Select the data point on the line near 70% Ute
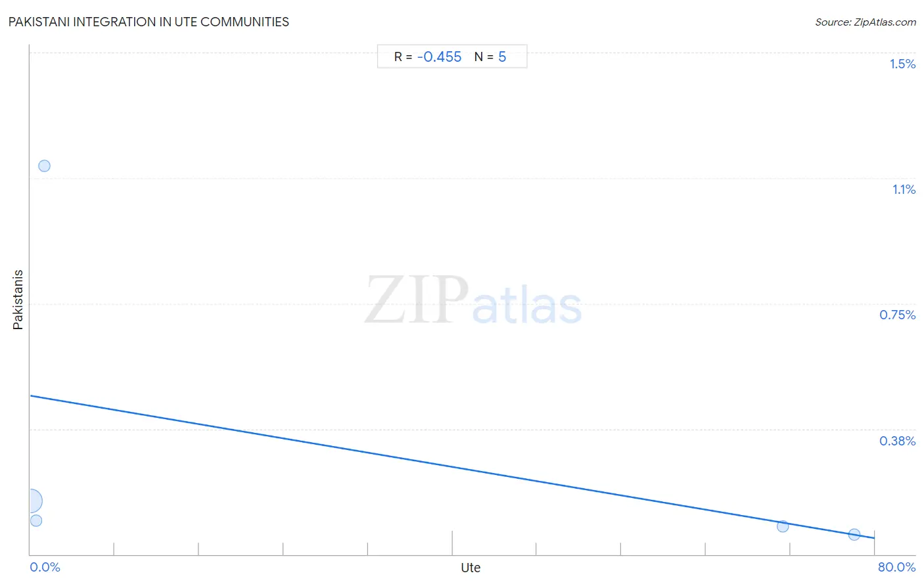 pyautogui.click(x=783, y=526)
